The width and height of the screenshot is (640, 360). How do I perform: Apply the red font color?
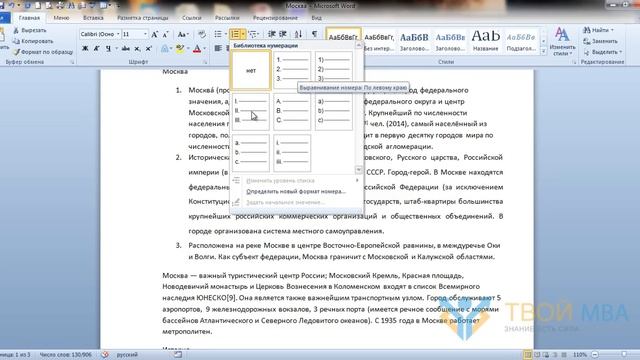coord(197,49)
